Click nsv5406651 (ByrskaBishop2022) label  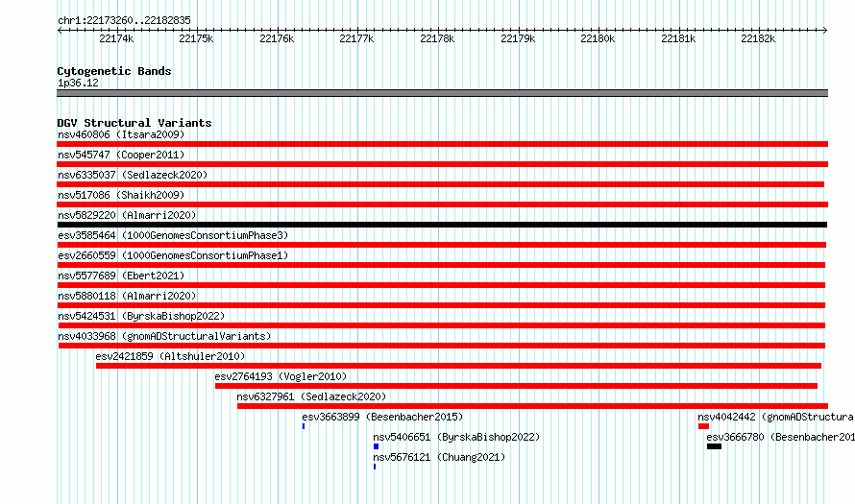tap(456, 437)
